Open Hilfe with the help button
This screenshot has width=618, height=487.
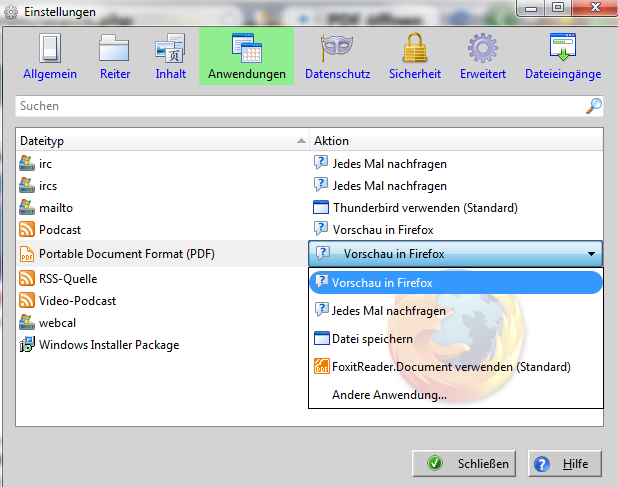[x=565, y=464]
